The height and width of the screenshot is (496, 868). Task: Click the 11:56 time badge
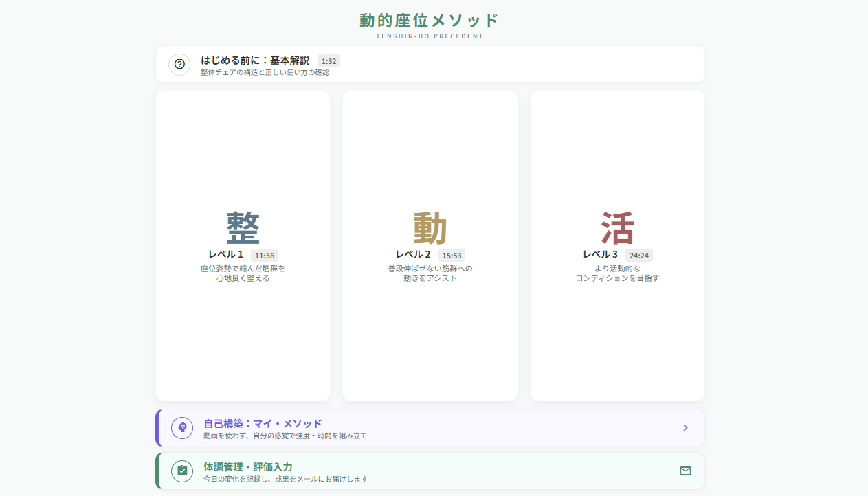[265, 255]
